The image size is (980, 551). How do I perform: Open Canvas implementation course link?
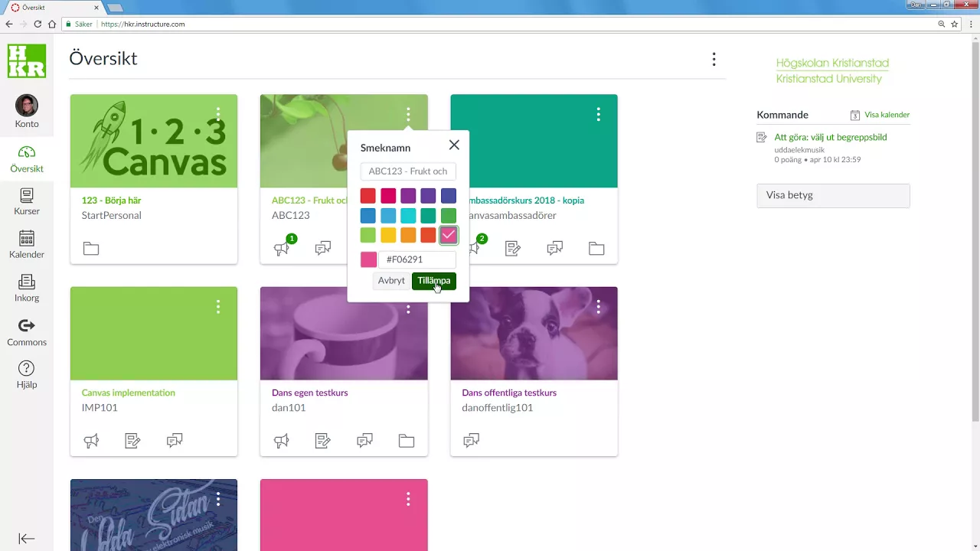(x=129, y=393)
